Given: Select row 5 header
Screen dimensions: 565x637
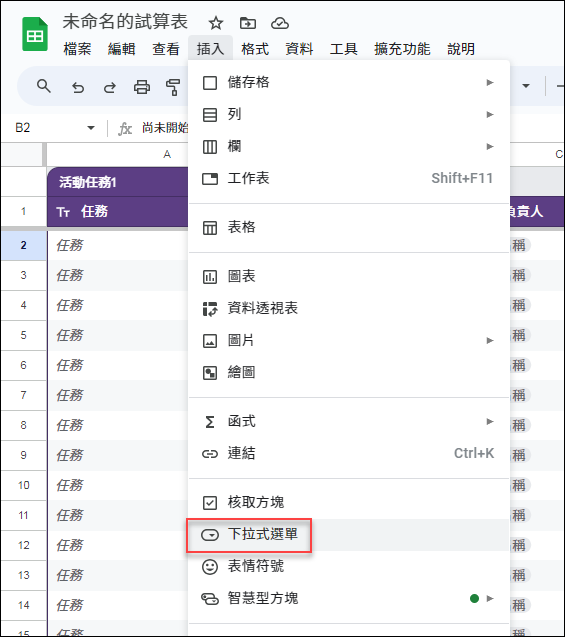Looking at the screenshot, I should 24,335.
